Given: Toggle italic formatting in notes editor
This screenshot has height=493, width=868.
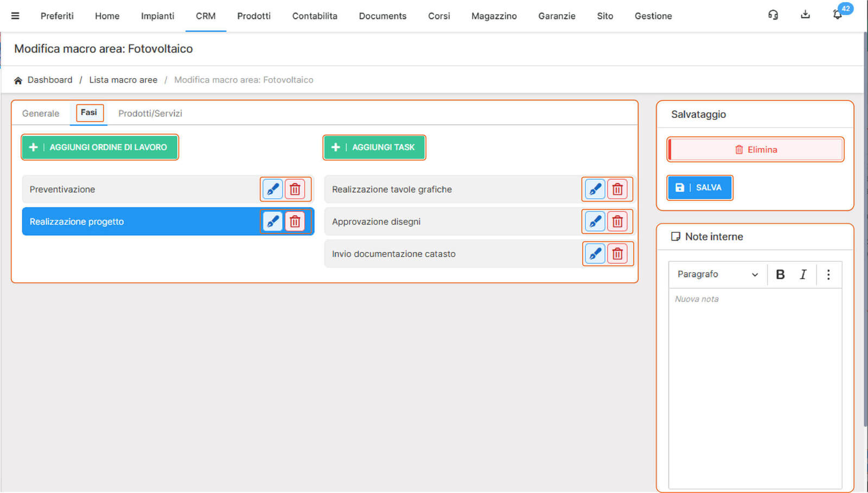Looking at the screenshot, I should (x=803, y=275).
